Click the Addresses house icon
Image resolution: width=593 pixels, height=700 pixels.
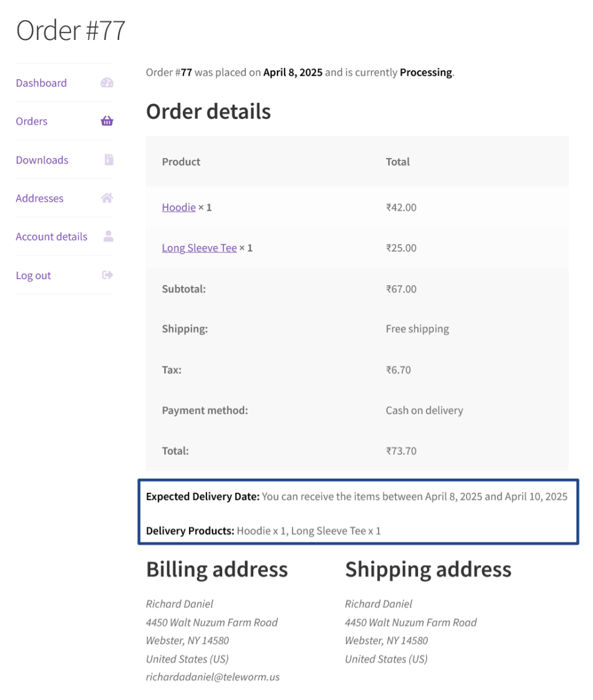point(107,198)
